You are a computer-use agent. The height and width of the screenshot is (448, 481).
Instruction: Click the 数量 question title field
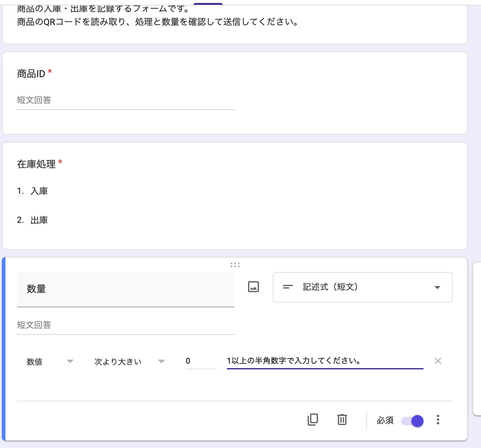pos(125,289)
